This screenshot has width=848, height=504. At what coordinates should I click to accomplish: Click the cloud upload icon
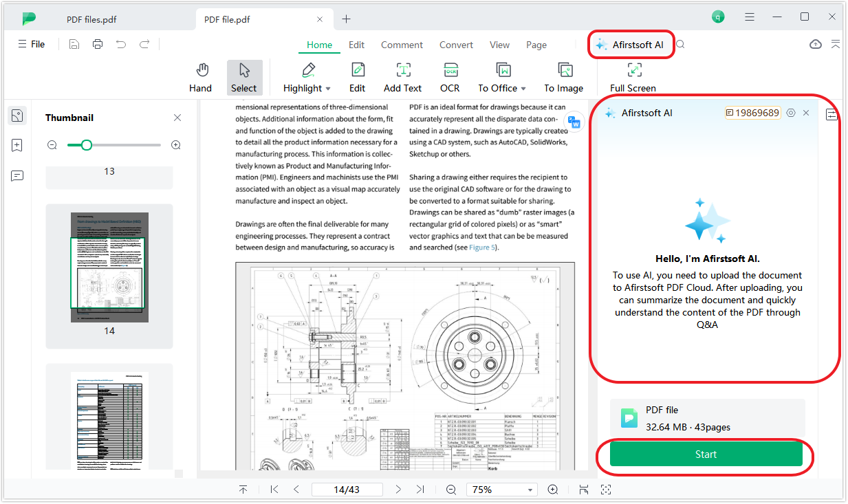point(816,44)
